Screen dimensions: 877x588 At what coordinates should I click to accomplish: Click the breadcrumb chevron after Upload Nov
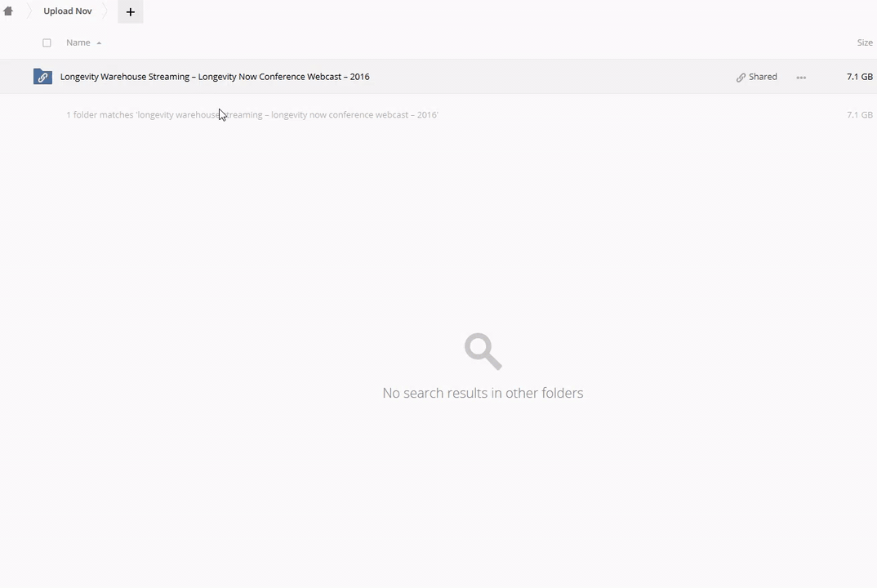coord(105,11)
